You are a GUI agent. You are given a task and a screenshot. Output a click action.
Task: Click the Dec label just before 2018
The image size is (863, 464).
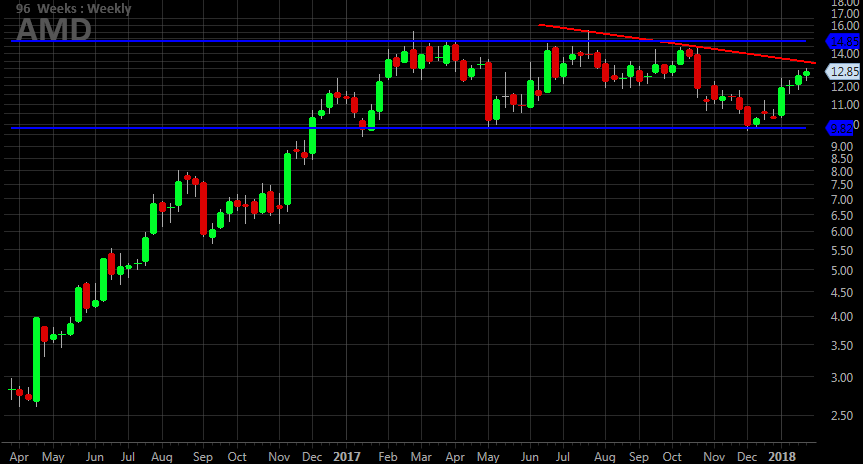click(x=747, y=457)
